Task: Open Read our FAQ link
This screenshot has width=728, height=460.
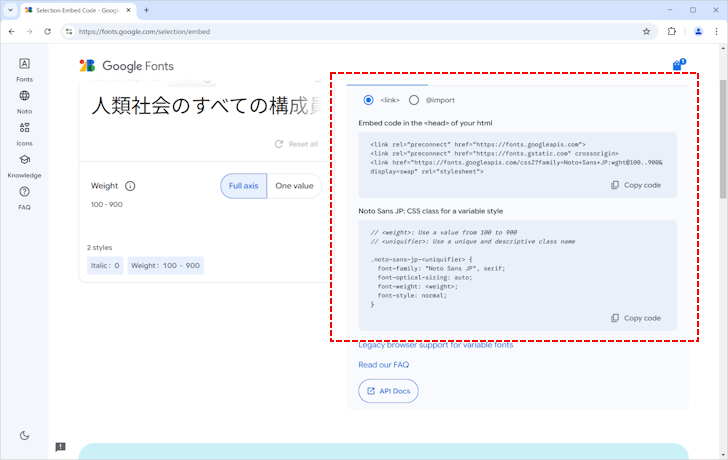Action: [x=384, y=365]
